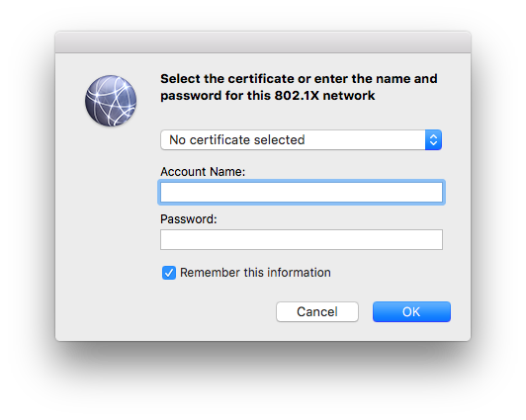Focus the Account Name text field
The width and height of the screenshot is (526, 420).
pyautogui.click(x=302, y=192)
